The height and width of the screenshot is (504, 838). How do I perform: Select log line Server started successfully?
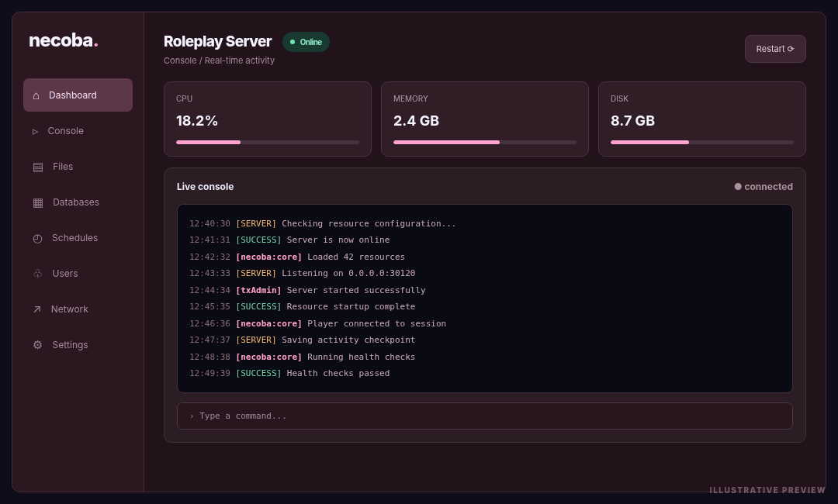[307, 291]
